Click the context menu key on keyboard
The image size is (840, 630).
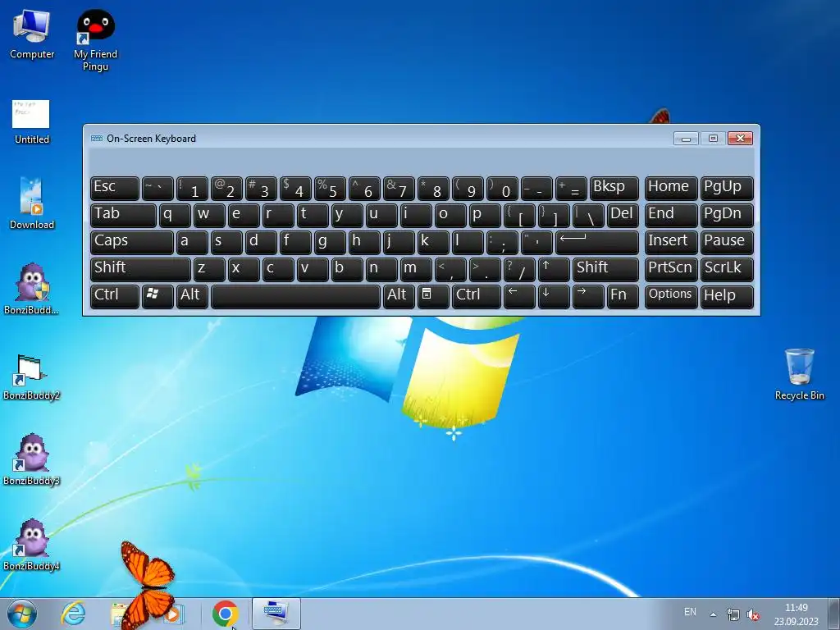coord(433,297)
